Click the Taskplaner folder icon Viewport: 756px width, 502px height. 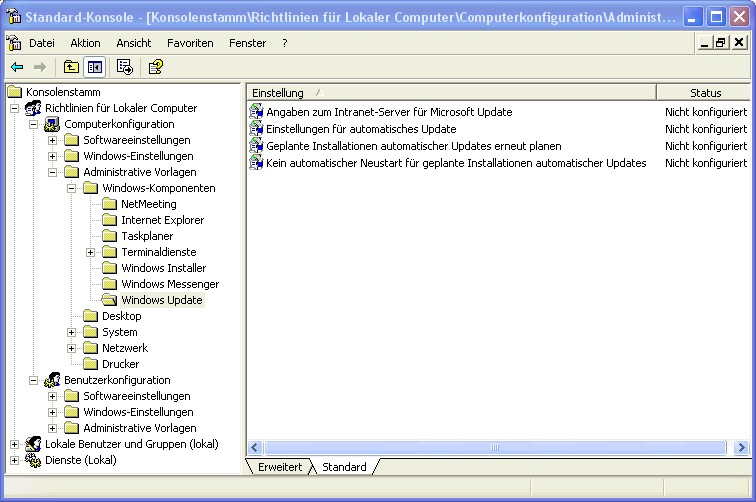(109, 236)
